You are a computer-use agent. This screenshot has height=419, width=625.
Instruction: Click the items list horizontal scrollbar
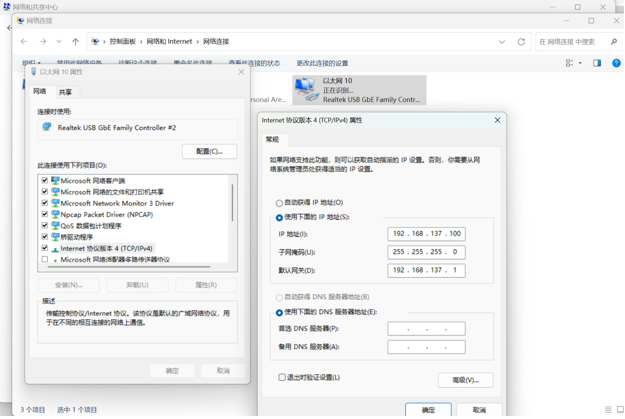tap(128, 266)
